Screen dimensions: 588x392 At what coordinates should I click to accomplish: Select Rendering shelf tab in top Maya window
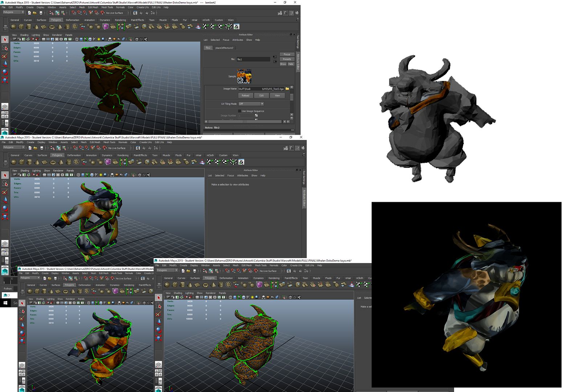click(121, 20)
